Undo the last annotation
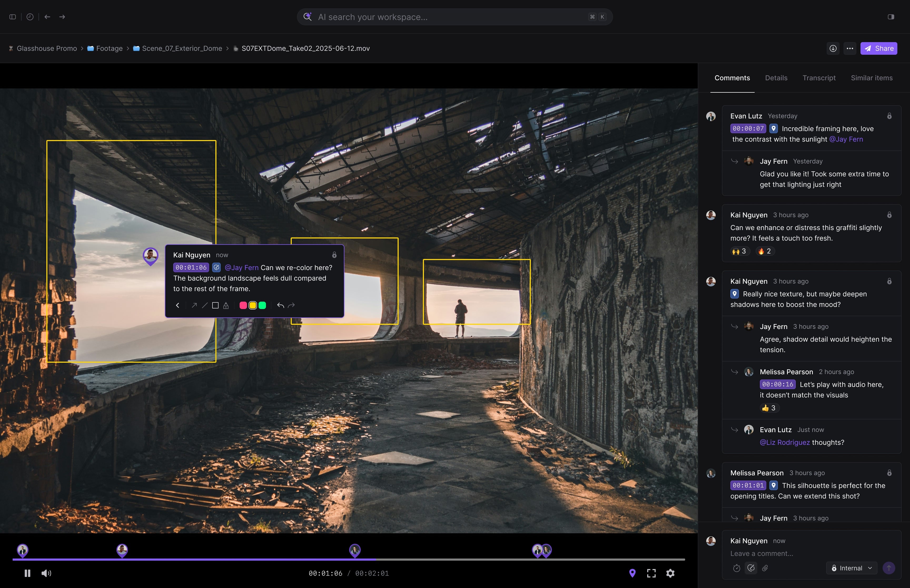Screen dimensions: 910x588 [280, 306]
